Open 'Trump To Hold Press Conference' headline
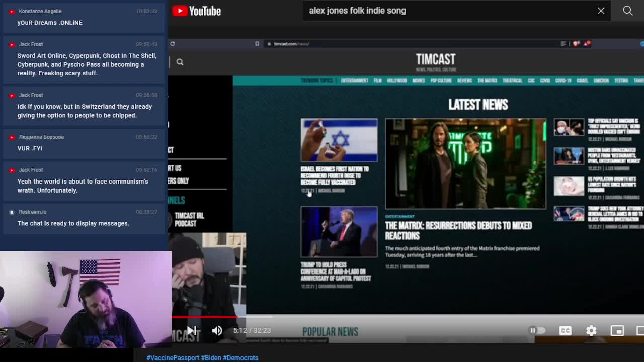 (336, 271)
